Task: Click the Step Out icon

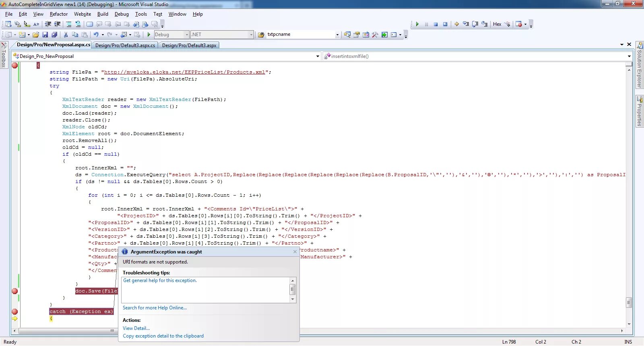Action: pos(485,24)
